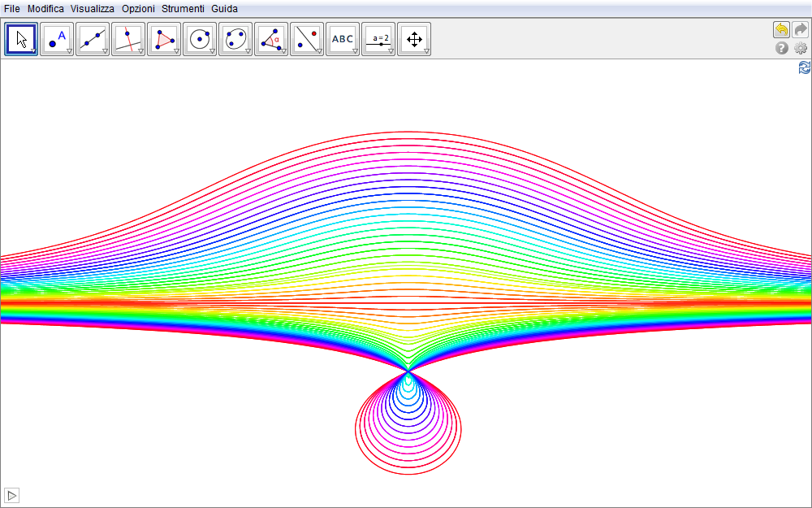812x508 pixels.
Task: Expand the Polygon tool dropdown triangle
Action: tap(177, 51)
